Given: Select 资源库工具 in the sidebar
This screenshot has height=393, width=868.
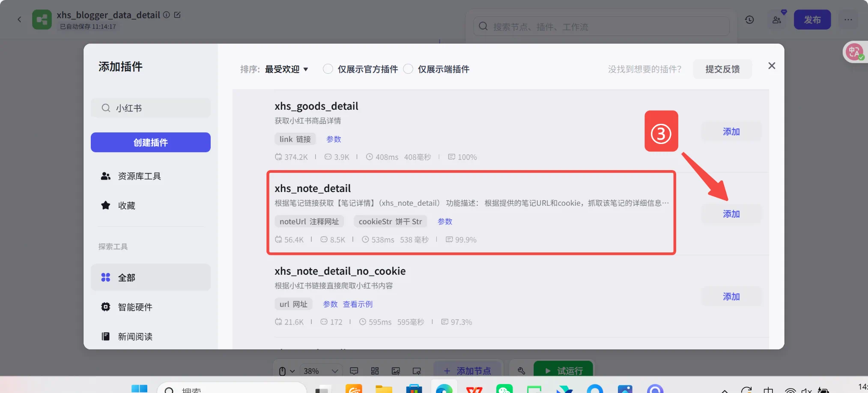Looking at the screenshot, I should 151,176.
